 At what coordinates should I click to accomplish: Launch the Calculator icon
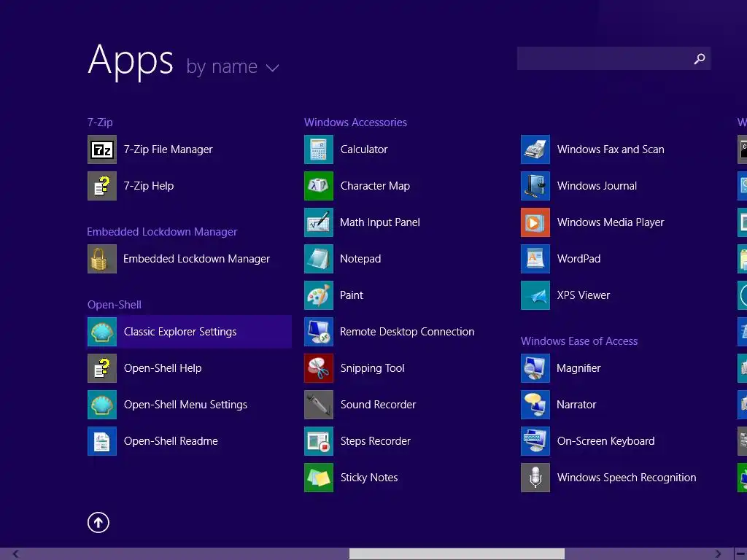click(x=319, y=149)
